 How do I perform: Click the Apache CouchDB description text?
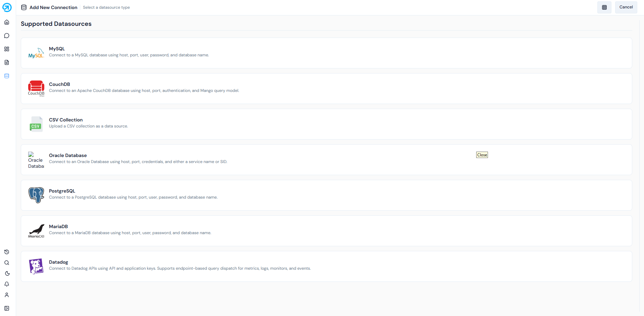tap(144, 91)
